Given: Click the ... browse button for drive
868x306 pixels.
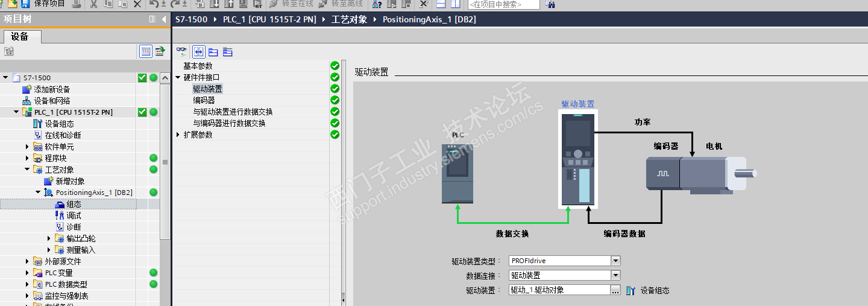Looking at the screenshot, I should tap(615, 290).
